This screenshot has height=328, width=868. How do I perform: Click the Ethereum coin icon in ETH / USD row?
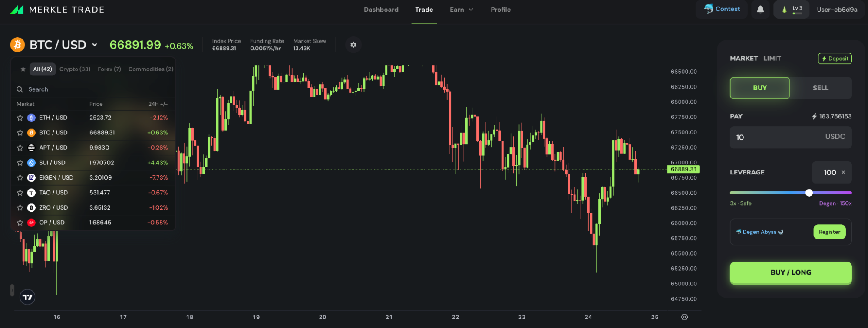pos(31,118)
